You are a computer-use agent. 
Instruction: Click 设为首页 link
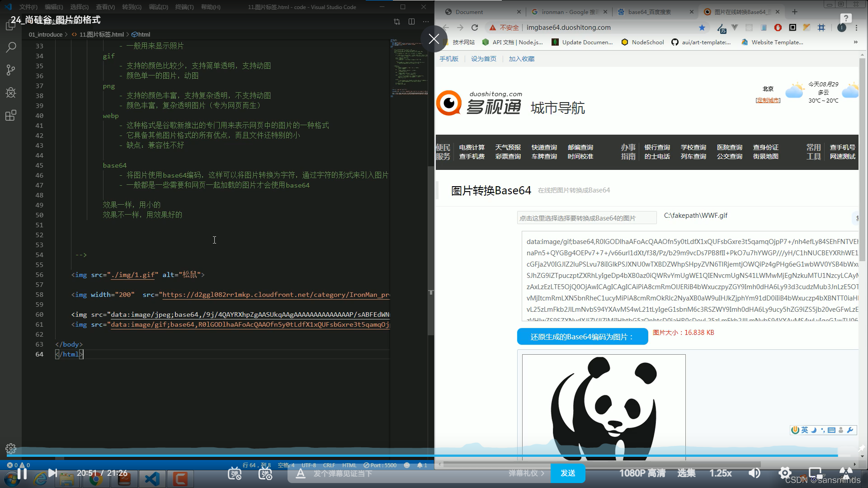click(x=484, y=59)
